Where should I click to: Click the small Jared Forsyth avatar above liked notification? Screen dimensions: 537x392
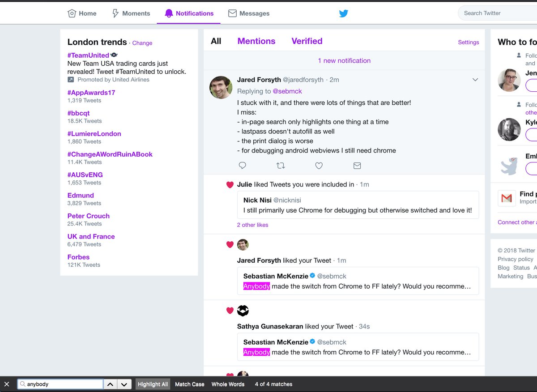tap(243, 244)
